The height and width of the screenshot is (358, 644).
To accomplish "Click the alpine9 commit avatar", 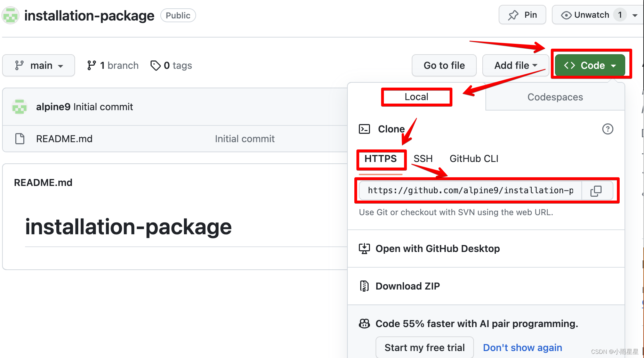I will (19, 107).
